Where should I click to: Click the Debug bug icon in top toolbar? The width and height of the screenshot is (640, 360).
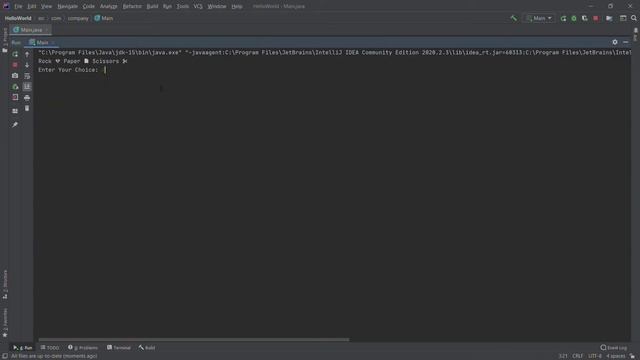tap(574, 18)
